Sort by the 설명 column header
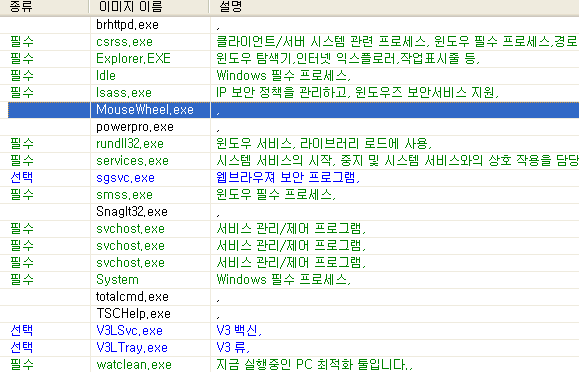 [x=394, y=7]
